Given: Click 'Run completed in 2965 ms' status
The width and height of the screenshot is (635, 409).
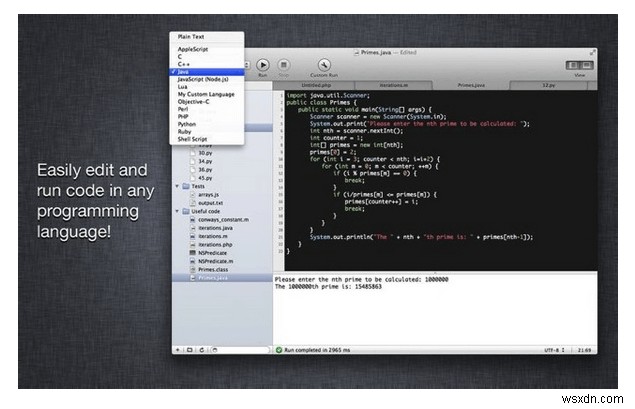Looking at the screenshot, I should click(x=317, y=350).
